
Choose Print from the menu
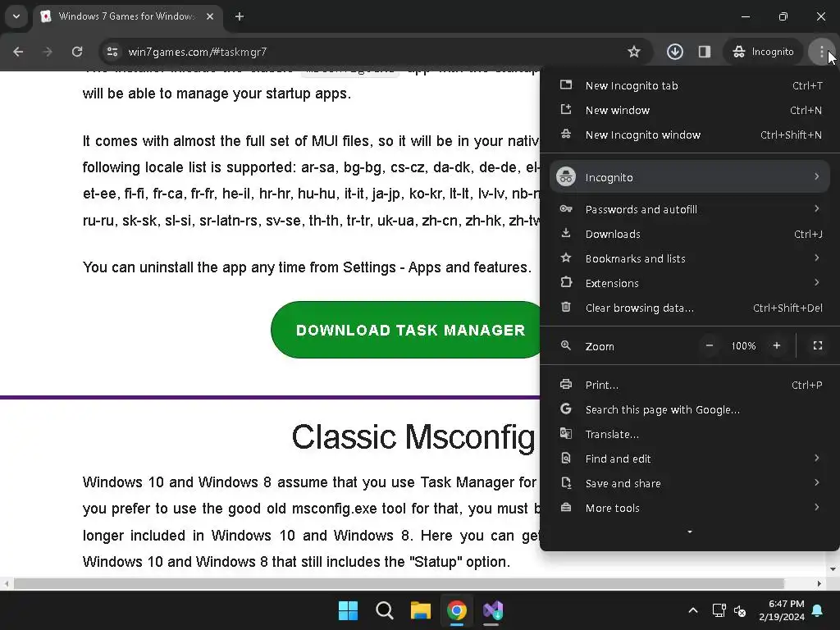690,386
